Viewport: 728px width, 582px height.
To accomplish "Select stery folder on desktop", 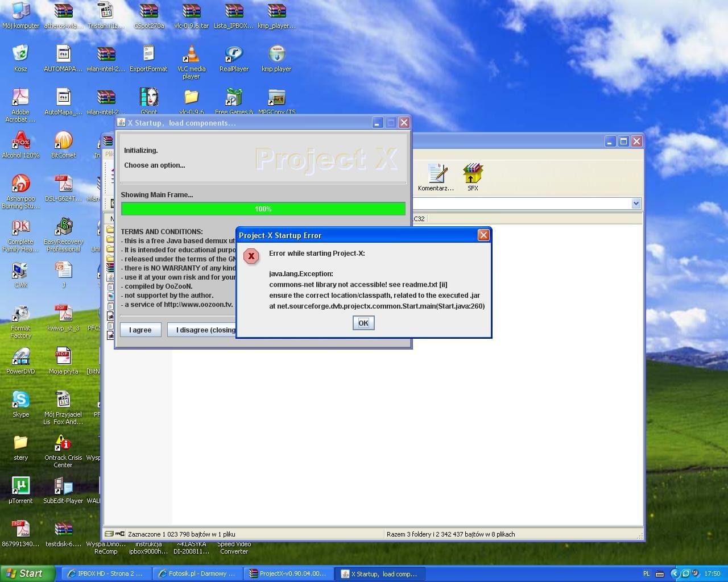I will pos(20,447).
